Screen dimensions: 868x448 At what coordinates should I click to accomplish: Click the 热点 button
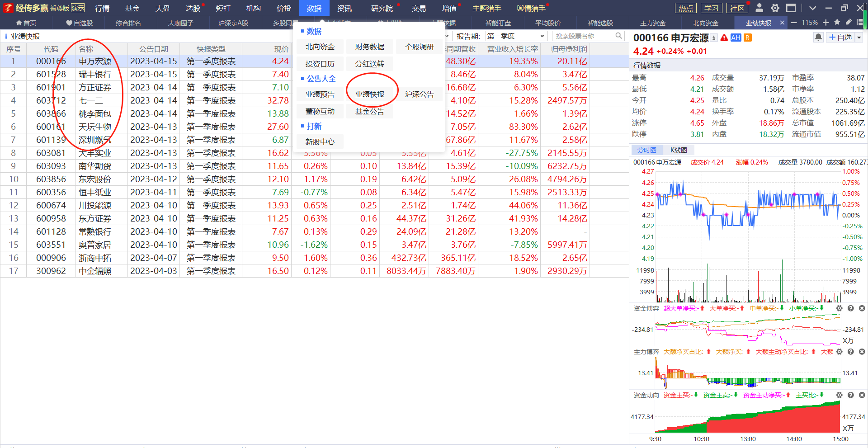click(686, 8)
